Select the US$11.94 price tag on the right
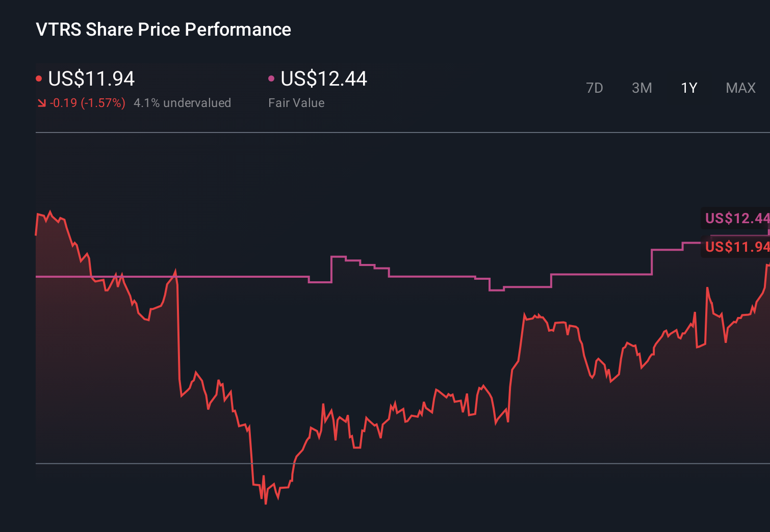Image resolution: width=770 pixels, height=532 pixels. [x=736, y=248]
